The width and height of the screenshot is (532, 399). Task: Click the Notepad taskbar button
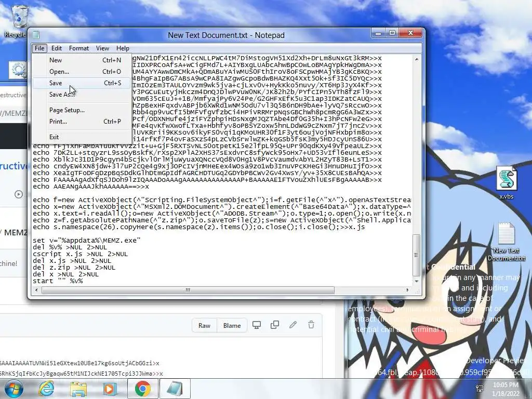[x=175, y=389]
